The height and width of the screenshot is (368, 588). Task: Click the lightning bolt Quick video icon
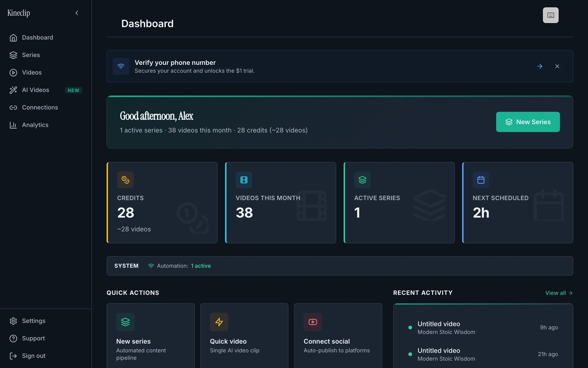[x=219, y=322]
